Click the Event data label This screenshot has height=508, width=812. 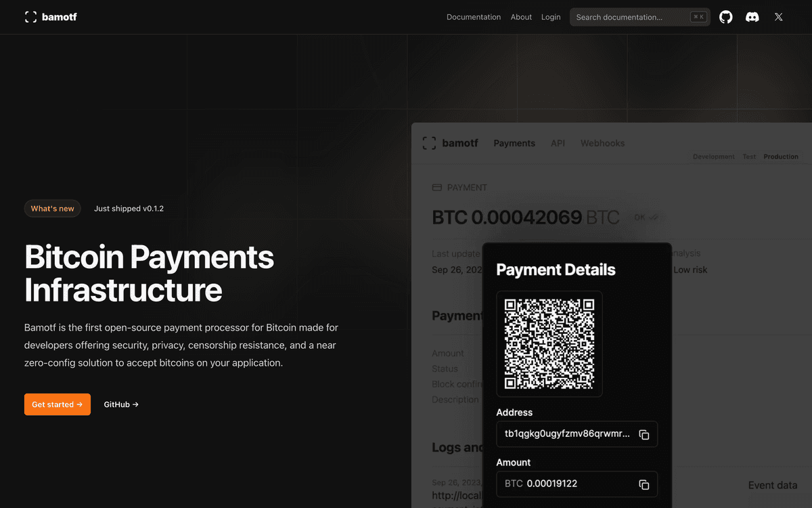772,485
